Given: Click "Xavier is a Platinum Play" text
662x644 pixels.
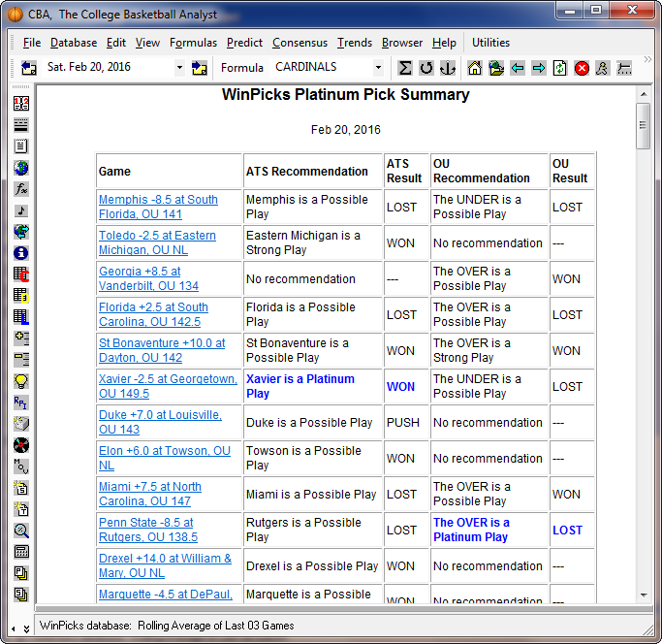Looking at the screenshot, I should pyautogui.click(x=300, y=386).
